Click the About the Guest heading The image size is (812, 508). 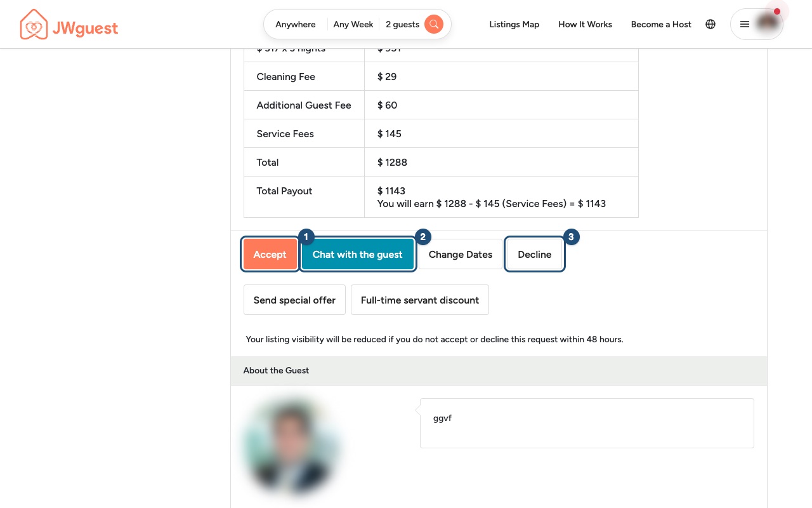pyautogui.click(x=276, y=370)
